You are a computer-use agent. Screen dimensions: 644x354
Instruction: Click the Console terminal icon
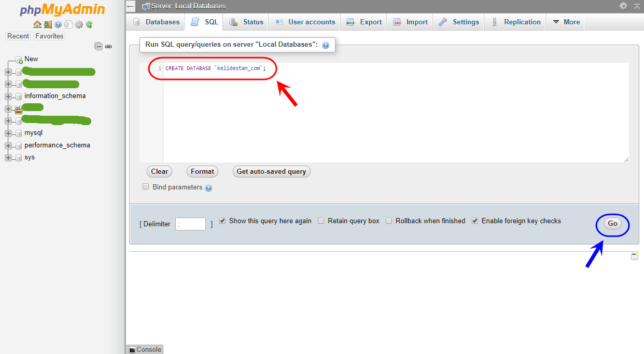(x=132, y=350)
